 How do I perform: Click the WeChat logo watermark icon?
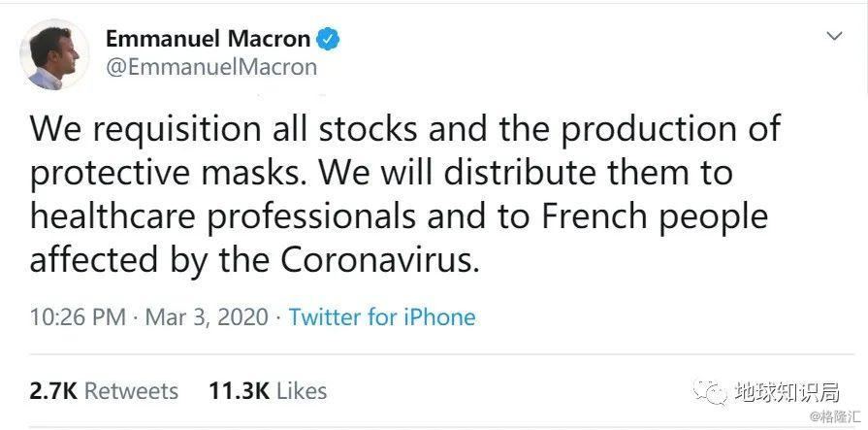(715, 392)
